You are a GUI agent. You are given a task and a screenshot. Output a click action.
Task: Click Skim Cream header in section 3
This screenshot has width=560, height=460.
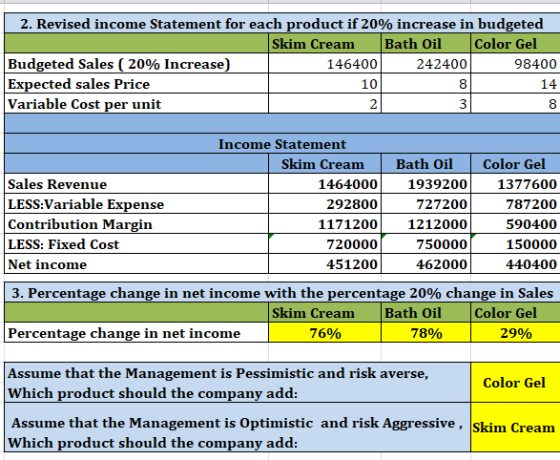325,313
